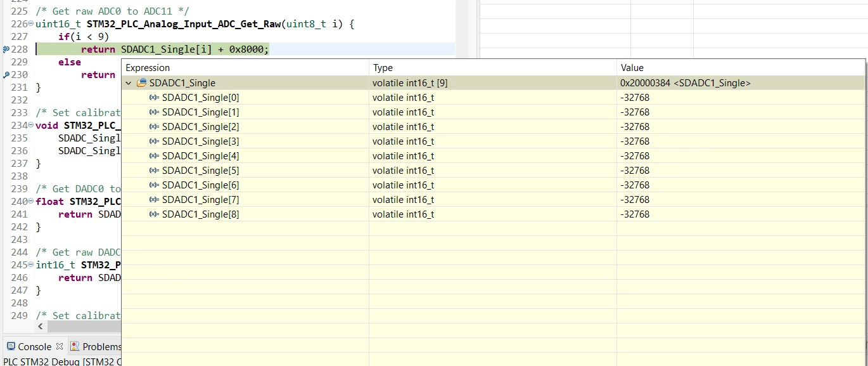Click variable icon of SDADC1_Single[0]
The width and height of the screenshot is (868, 366).
coord(154,98)
